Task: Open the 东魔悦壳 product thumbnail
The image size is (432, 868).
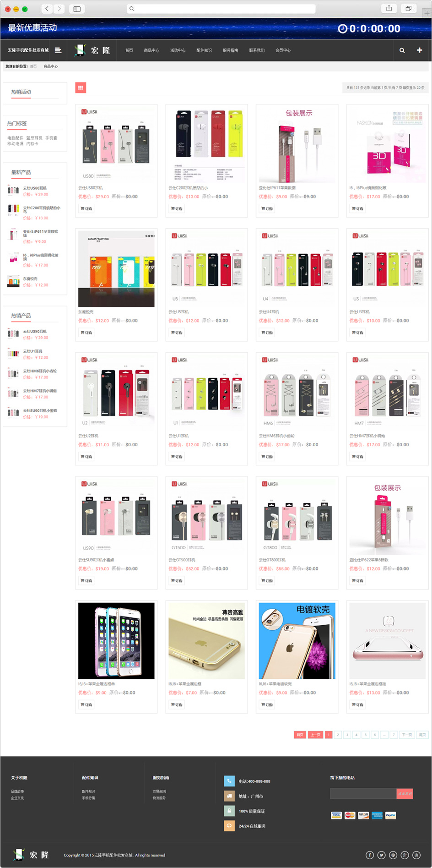Action: click(x=116, y=268)
